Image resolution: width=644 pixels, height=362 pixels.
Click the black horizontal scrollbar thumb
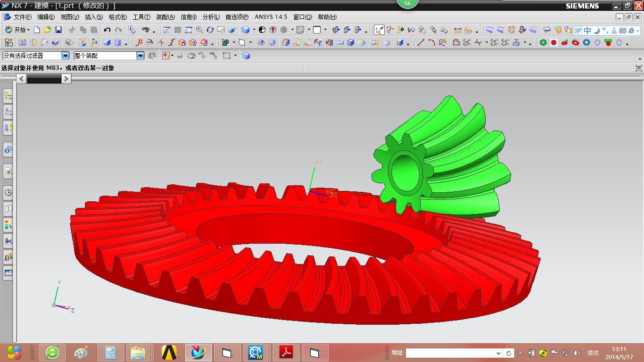point(44,79)
